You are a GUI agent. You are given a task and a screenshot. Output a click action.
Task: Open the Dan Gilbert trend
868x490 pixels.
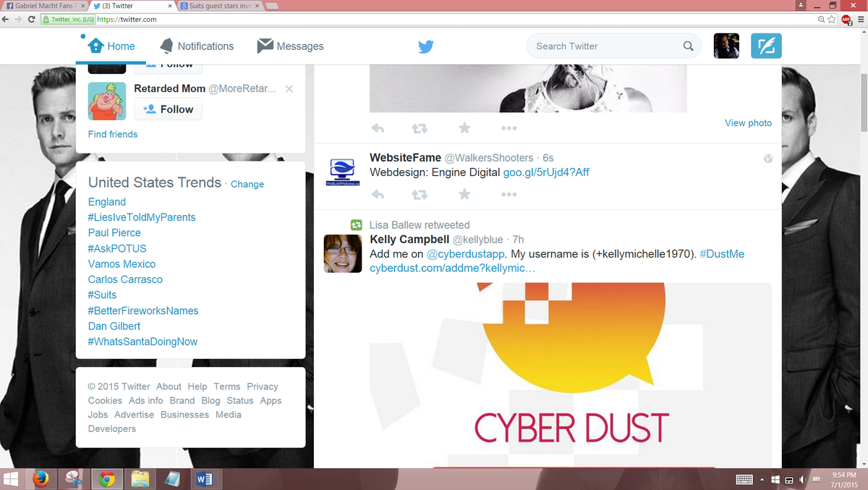point(114,326)
